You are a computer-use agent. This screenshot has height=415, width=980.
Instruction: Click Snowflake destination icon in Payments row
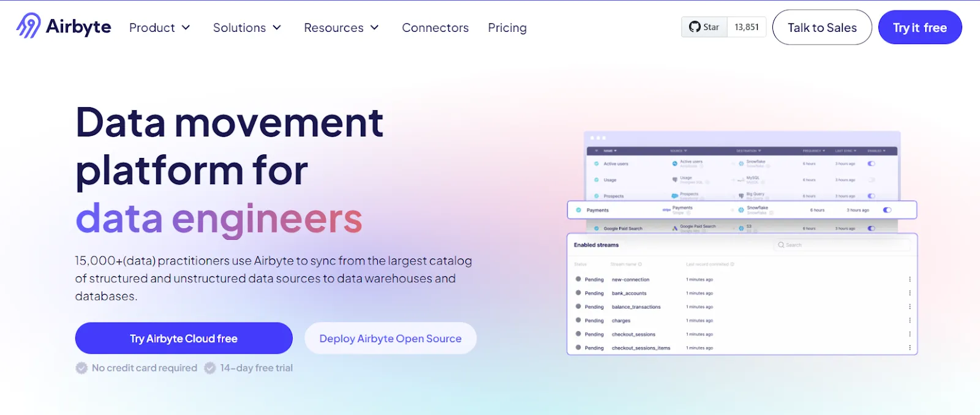click(741, 210)
